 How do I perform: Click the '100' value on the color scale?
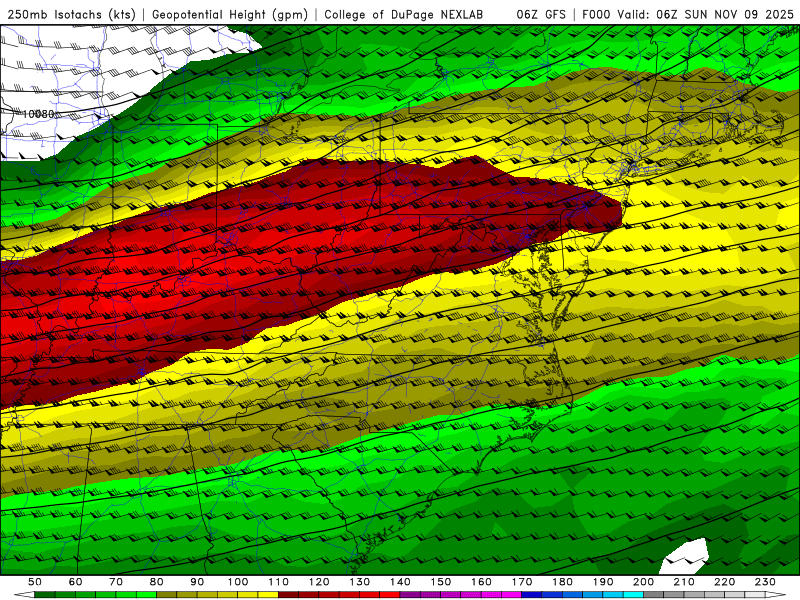pyautogui.click(x=238, y=582)
